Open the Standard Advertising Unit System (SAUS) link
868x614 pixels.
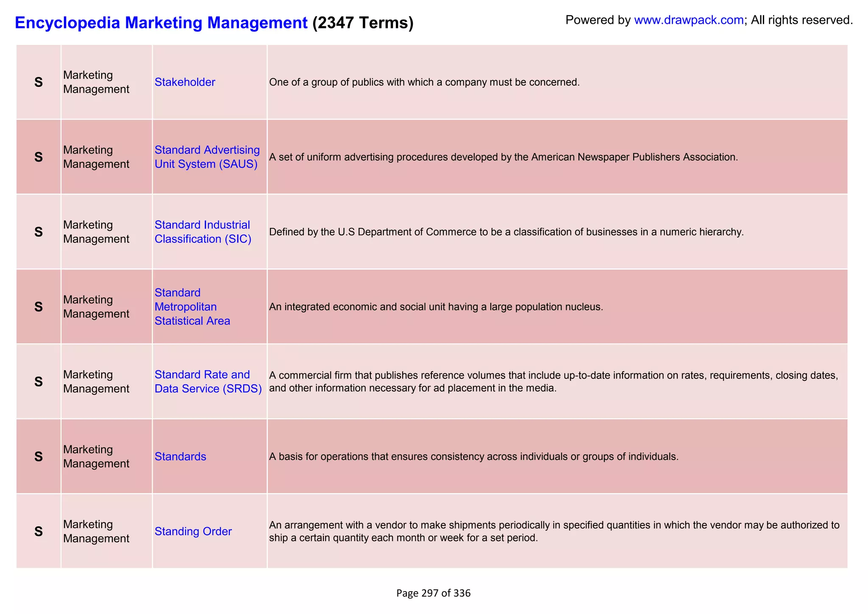(x=207, y=157)
